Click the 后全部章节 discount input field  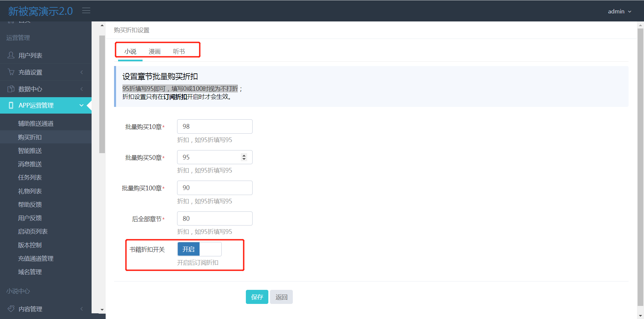coord(215,218)
